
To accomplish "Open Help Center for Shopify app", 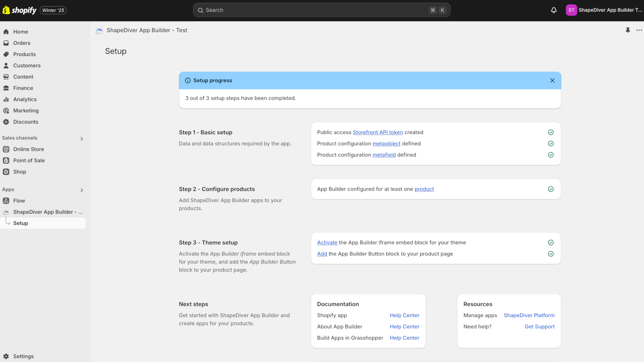I will coord(405,315).
